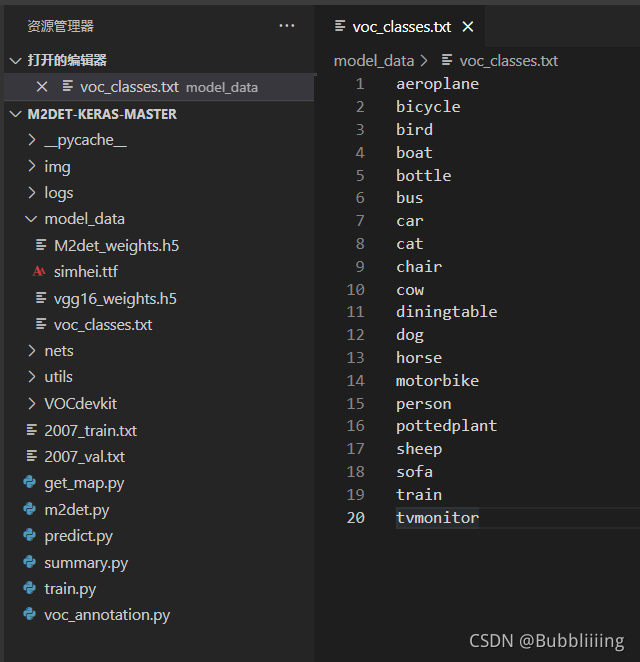Click model_data in the breadcrumb path
The width and height of the screenshot is (640, 662).
373,61
